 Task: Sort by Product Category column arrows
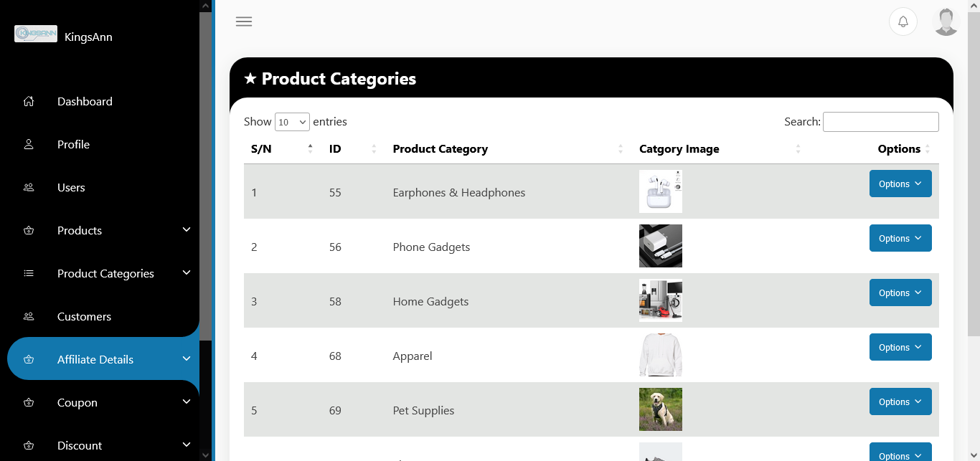[x=620, y=149]
